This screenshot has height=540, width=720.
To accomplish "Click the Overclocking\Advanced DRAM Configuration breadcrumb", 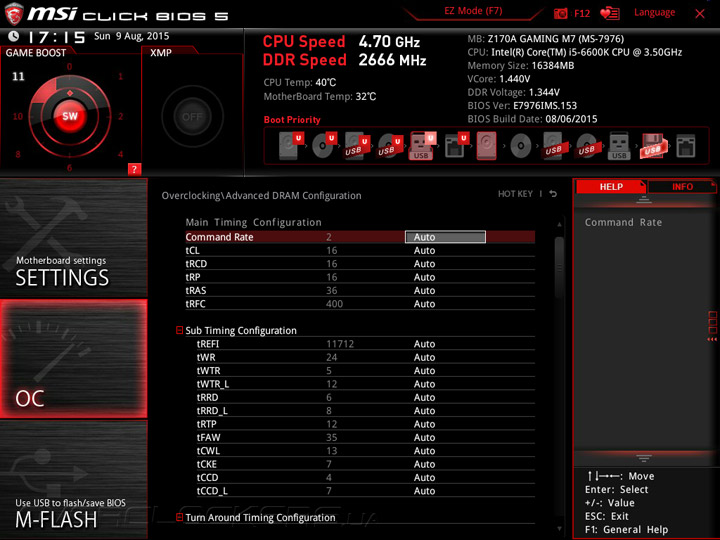I will click(261, 196).
